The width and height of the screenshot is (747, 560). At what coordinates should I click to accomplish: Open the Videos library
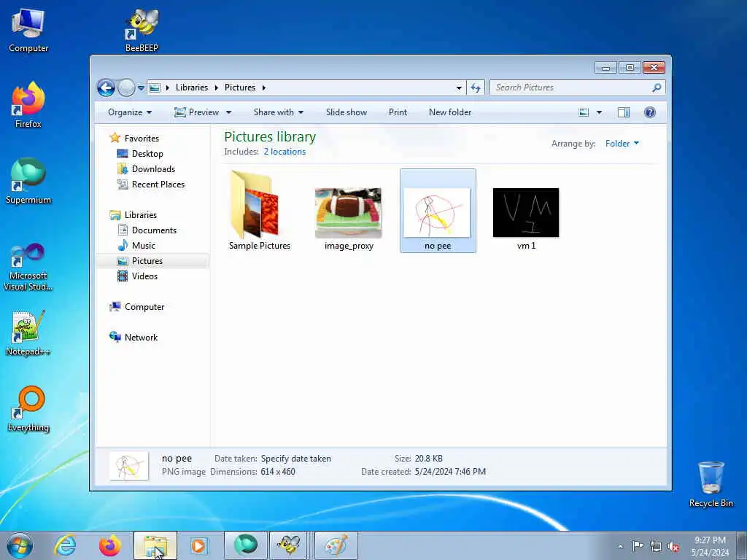point(144,276)
